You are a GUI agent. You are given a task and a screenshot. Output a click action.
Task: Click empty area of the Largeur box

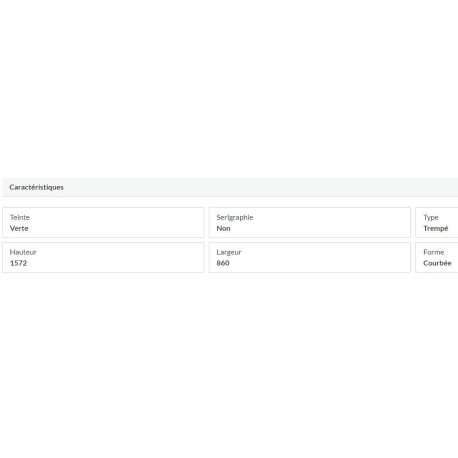[333, 257]
